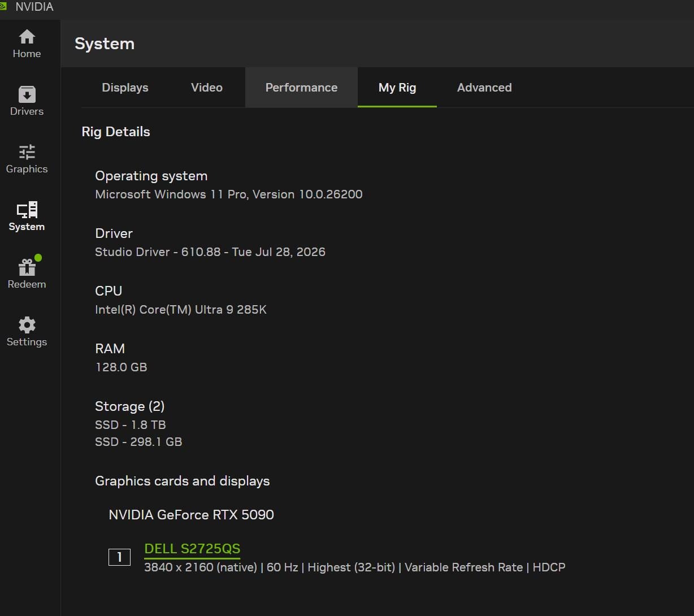
Task: Click display number 1 box
Action: tap(119, 557)
